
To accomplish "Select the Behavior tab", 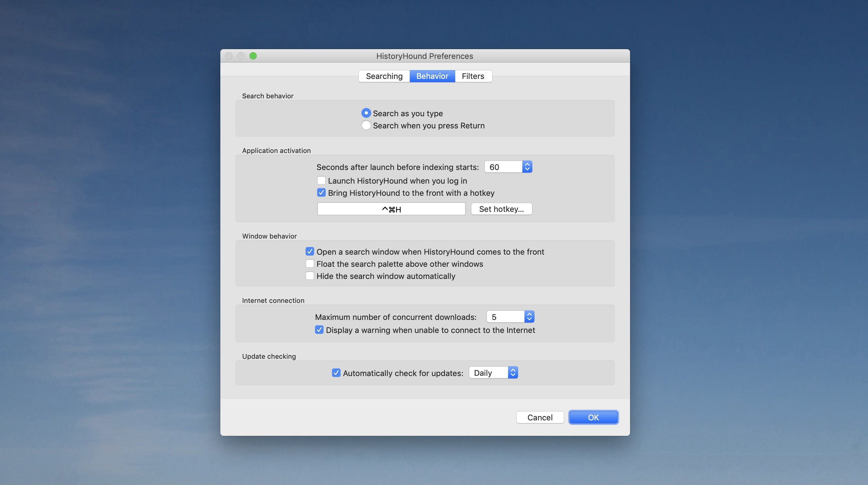I will [432, 76].
